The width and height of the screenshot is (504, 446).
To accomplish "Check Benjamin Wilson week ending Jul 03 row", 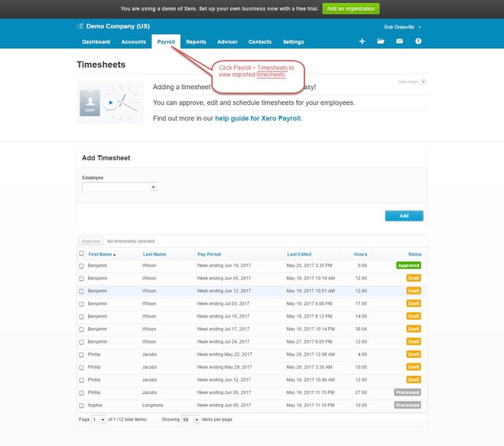I will pos(81,304).
